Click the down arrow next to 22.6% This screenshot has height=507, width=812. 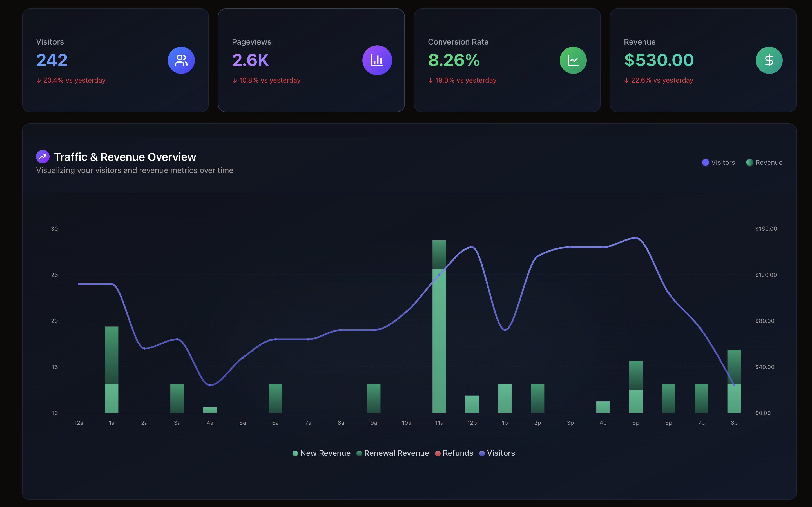click(626, 81)
